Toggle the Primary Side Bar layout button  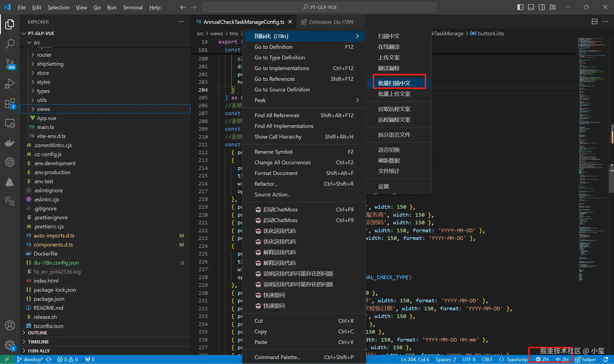[x=520, y=7]
